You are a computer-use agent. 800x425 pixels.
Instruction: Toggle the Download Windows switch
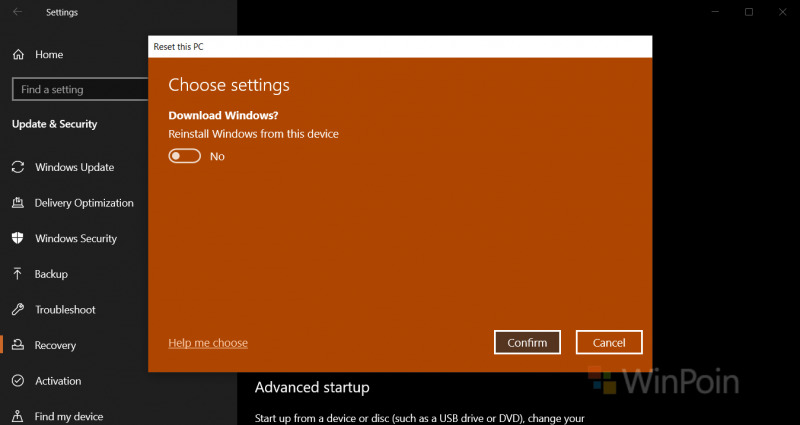click(x=185, y=156)
